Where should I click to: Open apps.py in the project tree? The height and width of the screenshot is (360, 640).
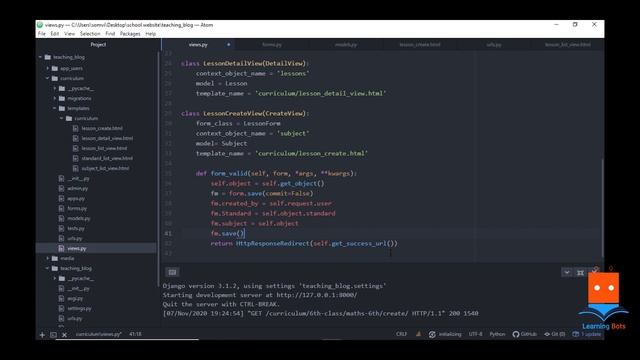(76, 198)
